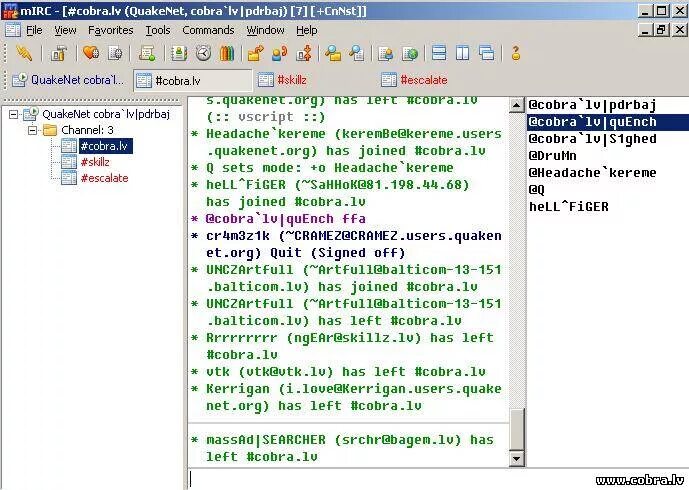Click the 'Q sets mode: +o Headache`kereme' line
Image resolution: width=689 pixels, height=490 pixels.
click(322, 168)
